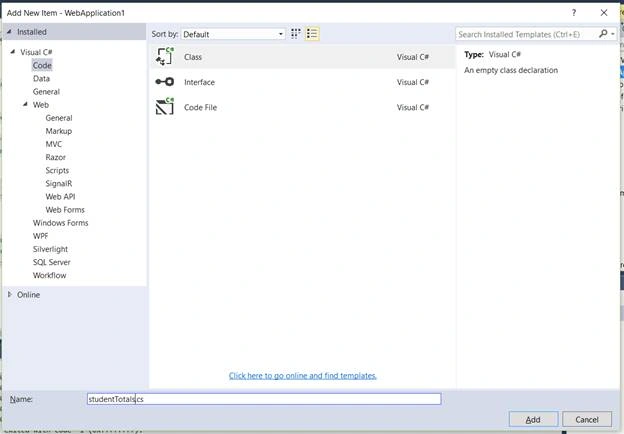Open search options dropdown arrow

613,34
